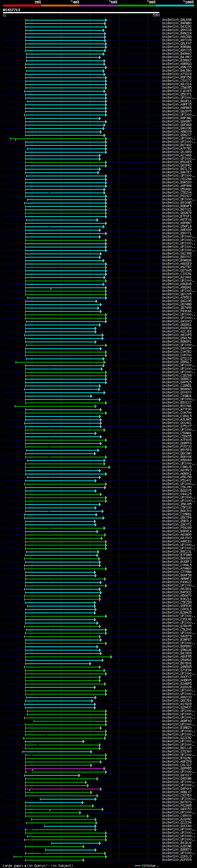Viewport: 197px width, 868px height.
Task: Open hit UniRef100_B4N224
Action: pyautogui.click(x=177, y=33)
